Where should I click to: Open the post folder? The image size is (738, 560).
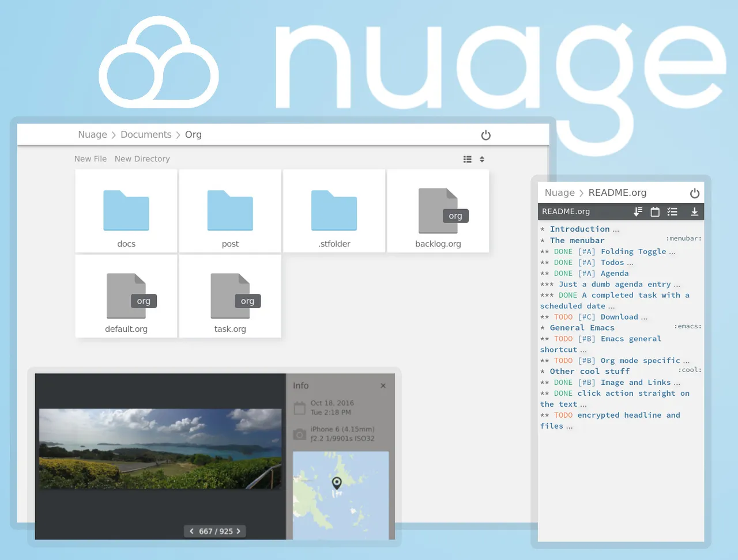(230, 211)
